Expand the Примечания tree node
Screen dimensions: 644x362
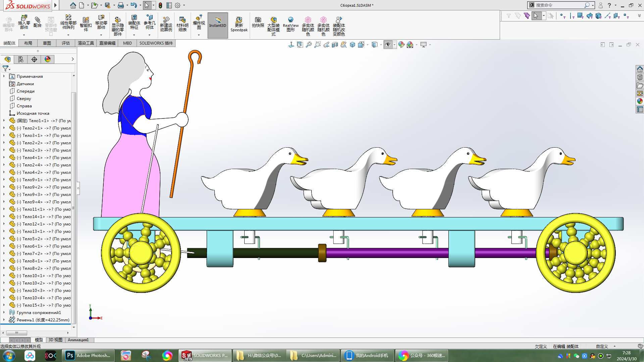point(4,76)
